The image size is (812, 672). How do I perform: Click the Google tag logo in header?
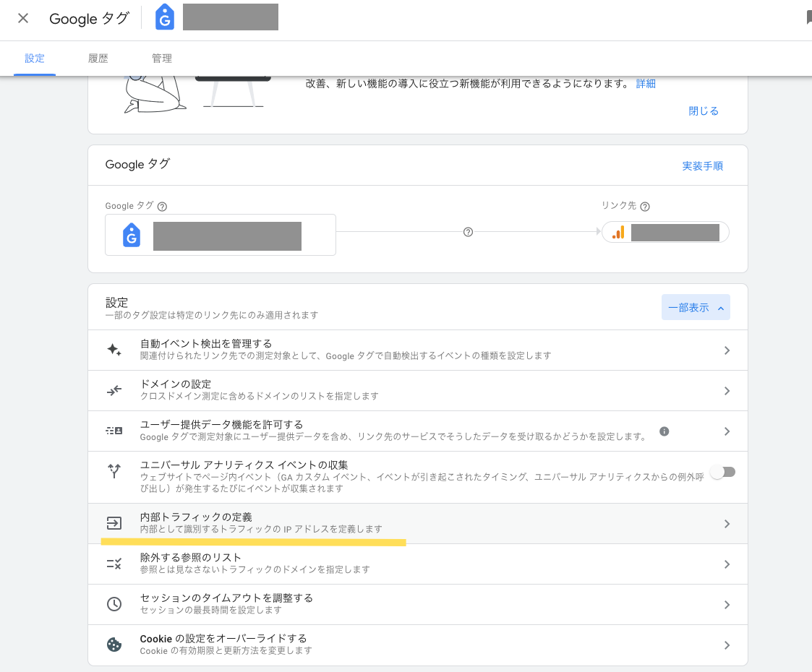click(165, 17)
